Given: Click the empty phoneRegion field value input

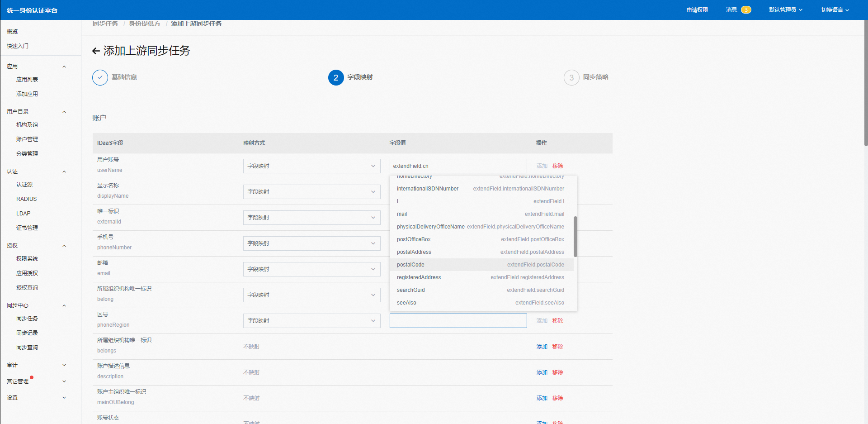Looking at the screenshot, I should coord(458,321).
